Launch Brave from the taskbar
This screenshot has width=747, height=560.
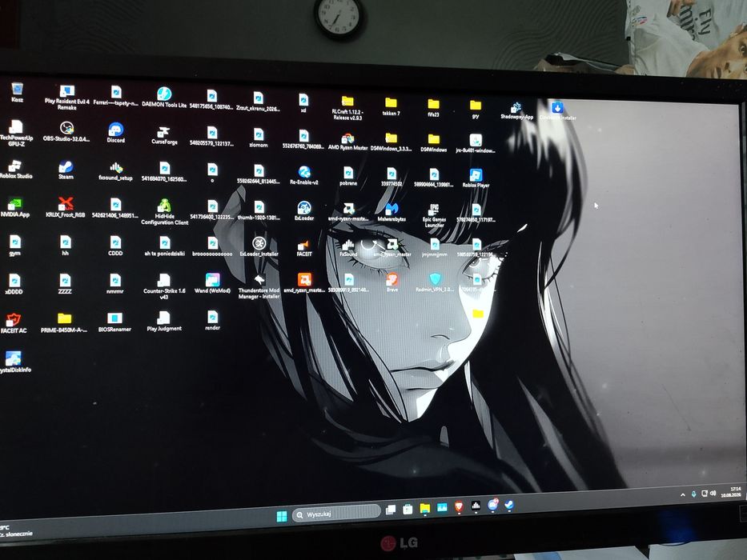459,506
